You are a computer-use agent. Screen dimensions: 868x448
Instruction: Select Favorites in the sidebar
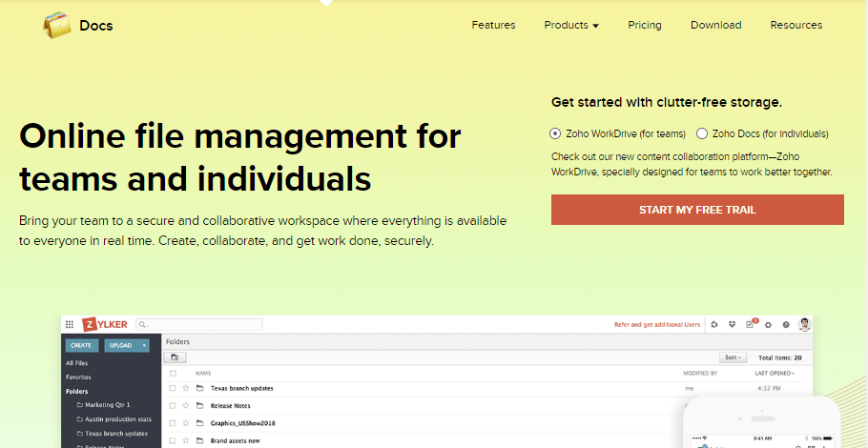(x=78, y=377)
